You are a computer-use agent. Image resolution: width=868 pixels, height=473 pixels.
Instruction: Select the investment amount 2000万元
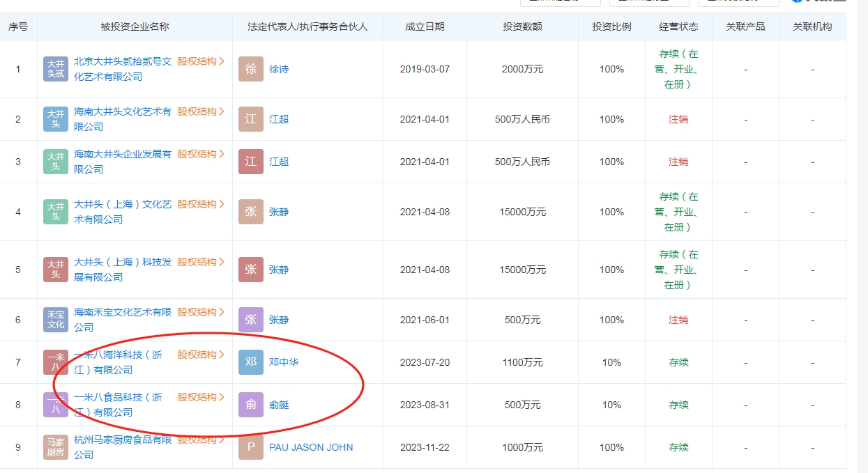[522, 69]
